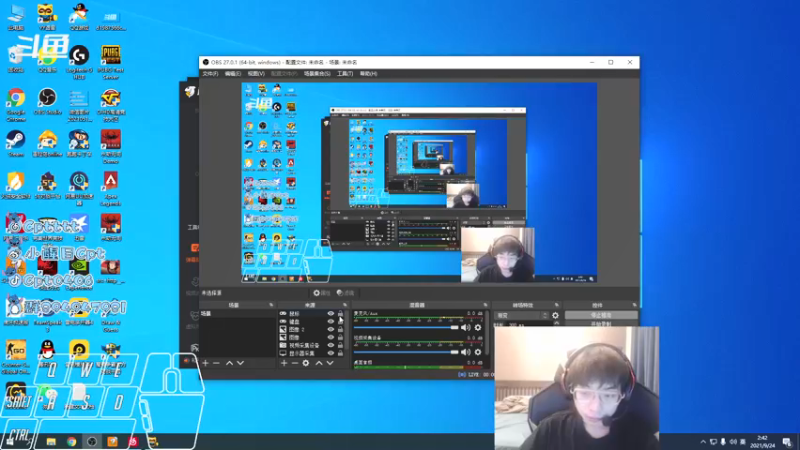The height and width of the screenshot is (450, 800).
Task: Open source properties gear in Sources toolbar
Action: coord(306,363)
